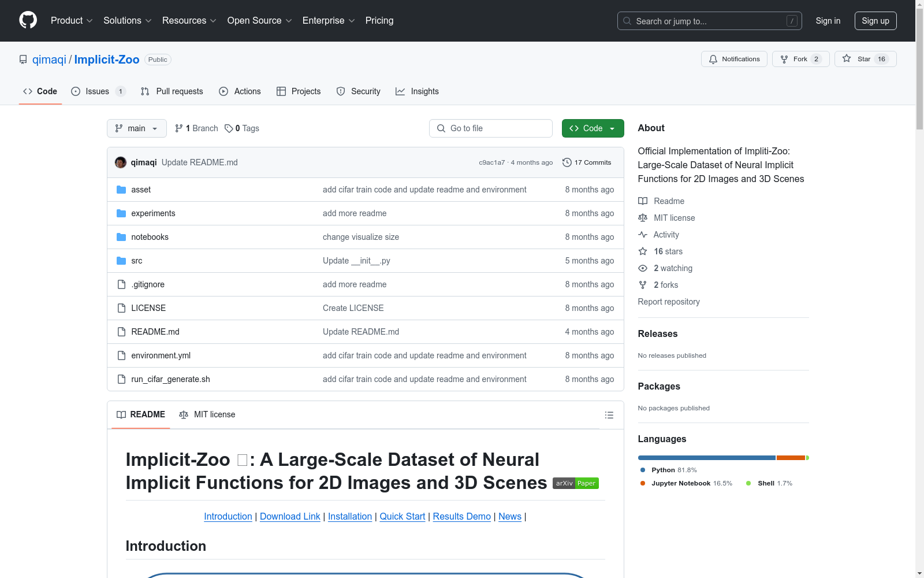Viewport: 924px width, 578px height.
Task: Click the eye icon beside watching
Action: (643, 268)
